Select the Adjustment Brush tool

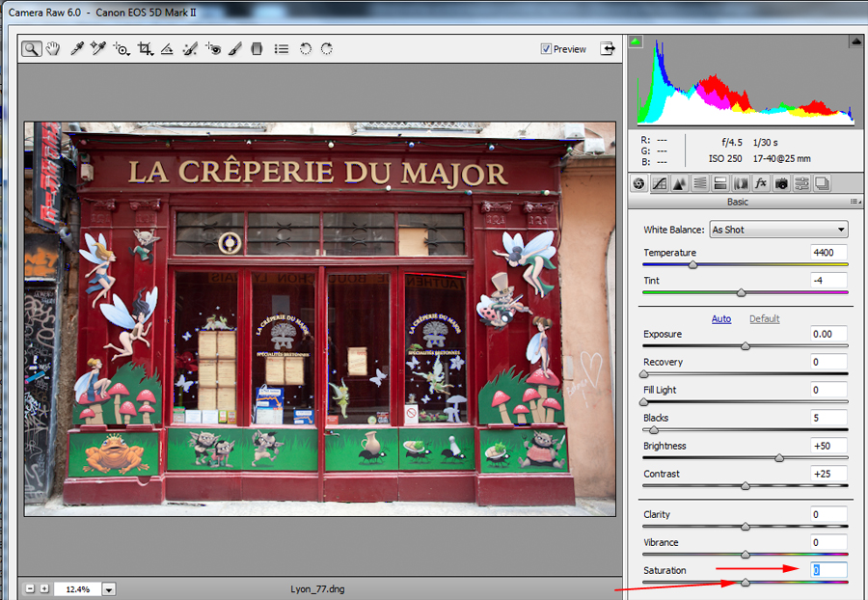point(234,49)
